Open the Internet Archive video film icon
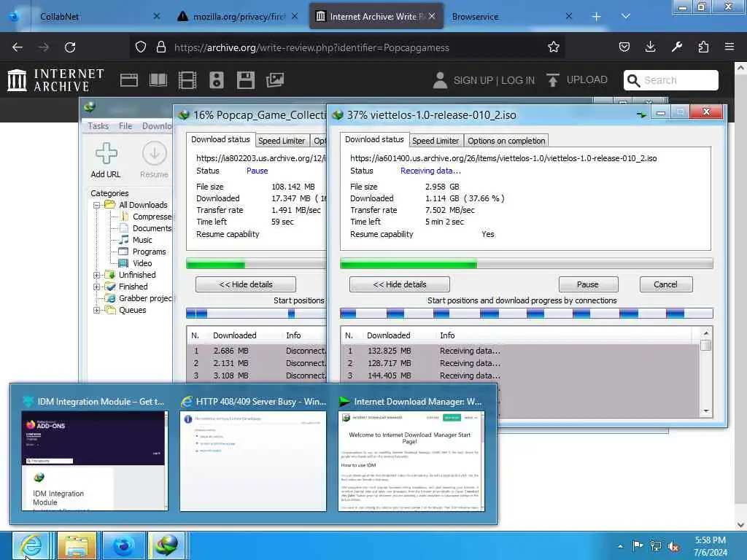This screenshot has width=747, height=560. (x=187, y=80)
